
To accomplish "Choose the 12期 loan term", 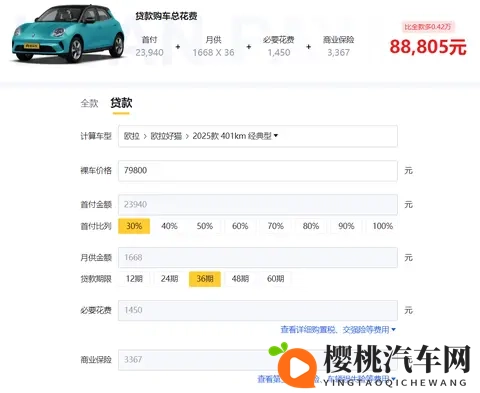I will (x=134, y=279).
